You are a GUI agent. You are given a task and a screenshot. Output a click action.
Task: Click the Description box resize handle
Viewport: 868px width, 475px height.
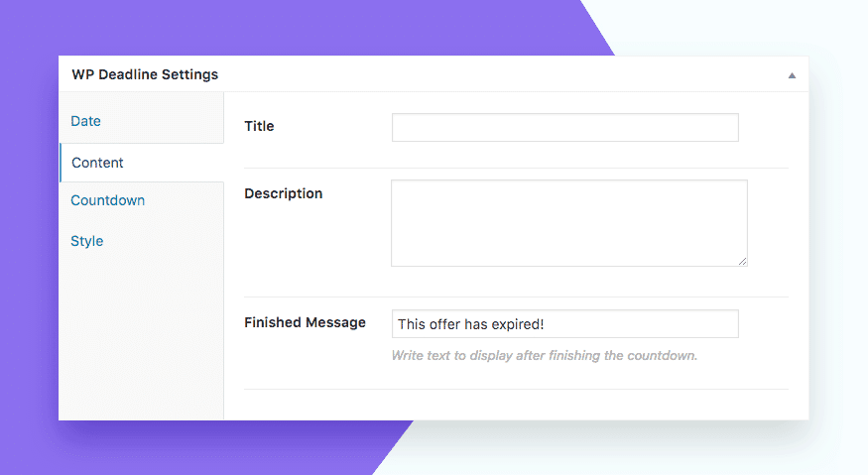pyautogui.click(x=742, y=262)
